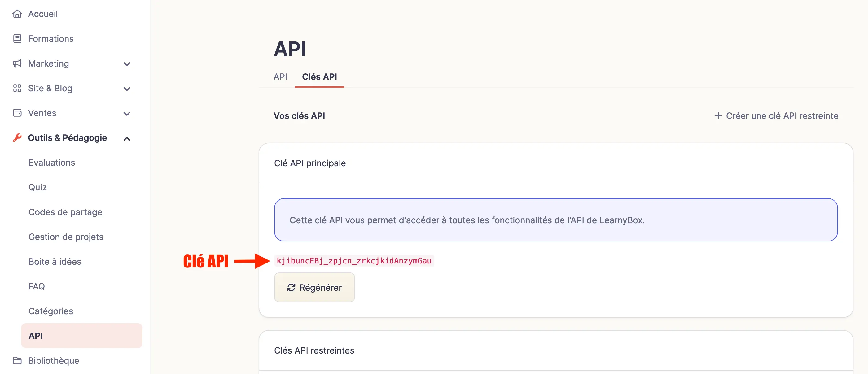Image resolution: width=868 pixels, height=374 pixels.
Task: Collapse the Outils & Pédagogie chevron
Action: pyautogui.click(x=127, y=138)
